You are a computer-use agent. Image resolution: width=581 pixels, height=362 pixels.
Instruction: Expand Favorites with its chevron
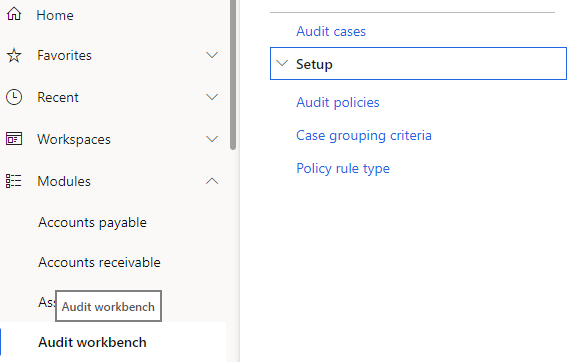coord(212,55)
